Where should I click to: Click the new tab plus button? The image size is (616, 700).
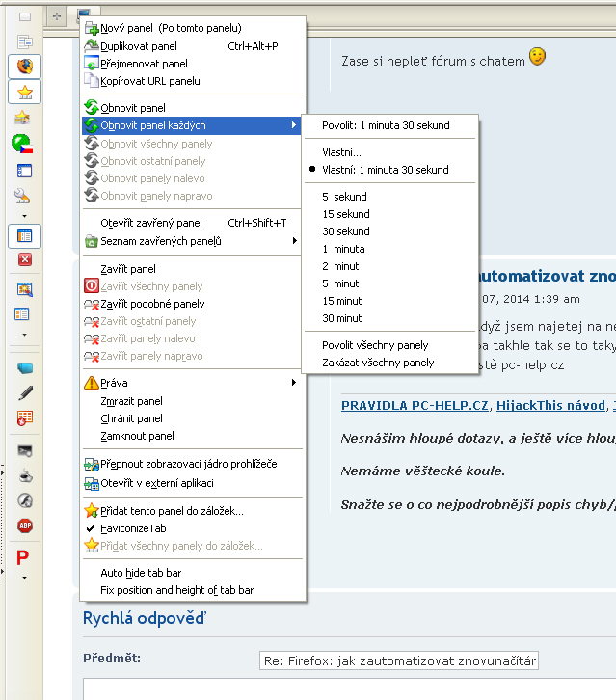[x=57, y=15]
